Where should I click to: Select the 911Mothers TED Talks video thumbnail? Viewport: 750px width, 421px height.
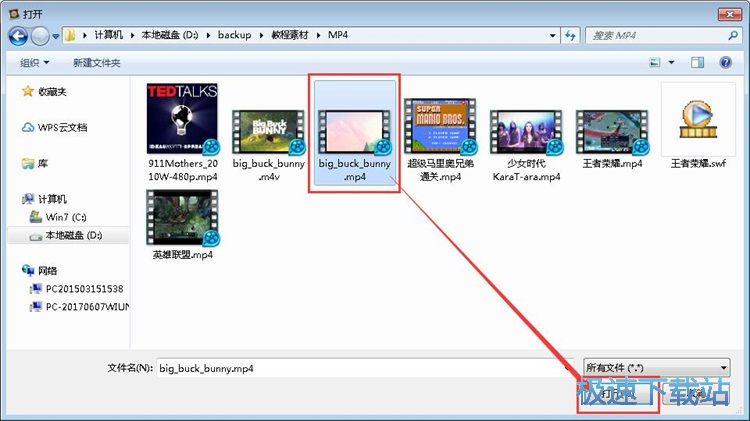pyautogui.click(x=182, y=119)
